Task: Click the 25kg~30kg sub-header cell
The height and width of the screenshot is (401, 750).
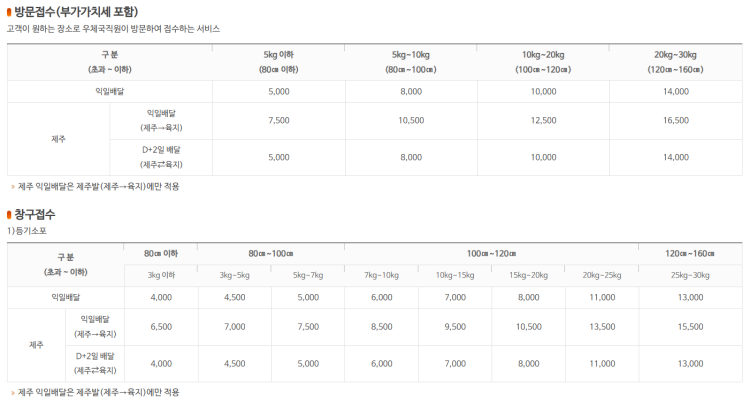Action: pyautogui.click(x=690, y=275)
